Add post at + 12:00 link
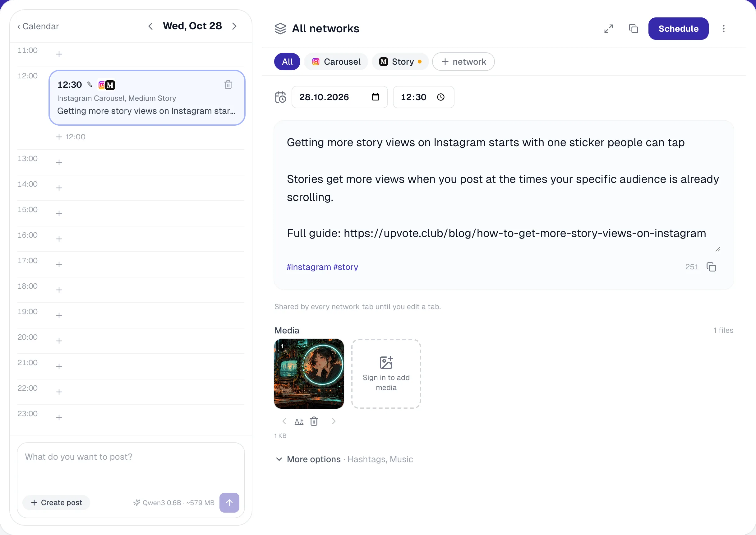The height and width of the screenshot is (535, 756). (x=71, y=137)
